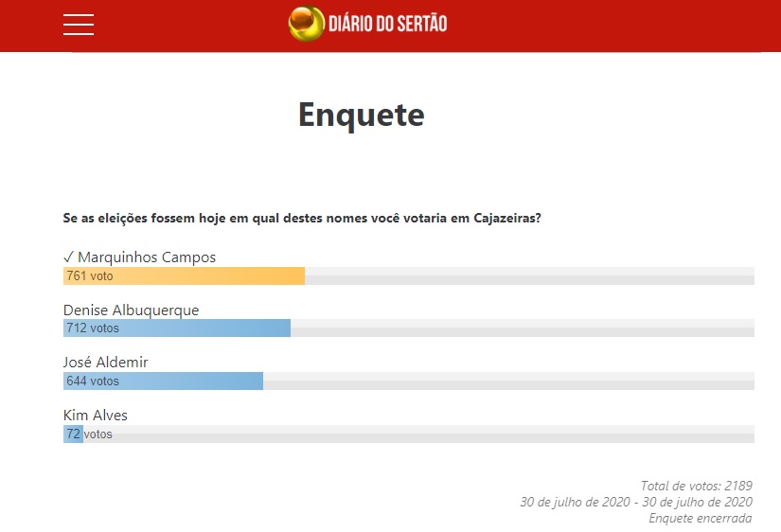Viewport: 781px width, 532px height.
Task: Click the 30 de julho de 2020 date range
Action: [636, 502]
